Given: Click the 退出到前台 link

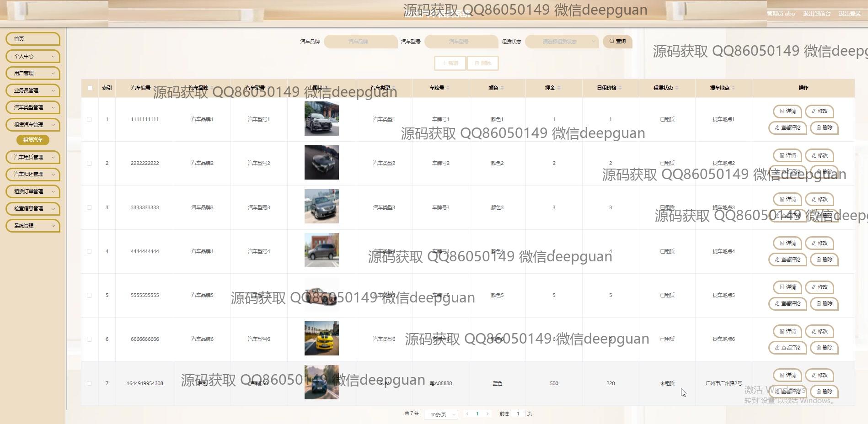Looking at the screenshot, I should pos(816,14).
